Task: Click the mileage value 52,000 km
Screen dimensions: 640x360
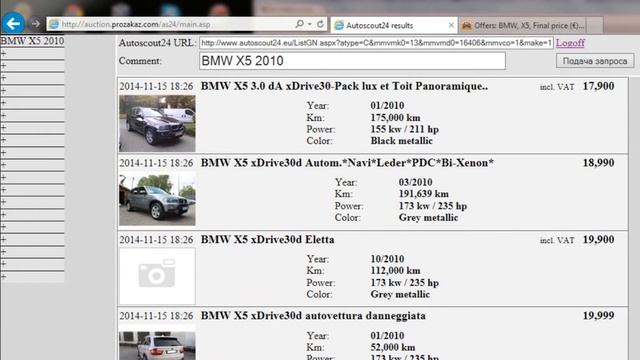Action: pyautogui.click(x=393, y=348)
